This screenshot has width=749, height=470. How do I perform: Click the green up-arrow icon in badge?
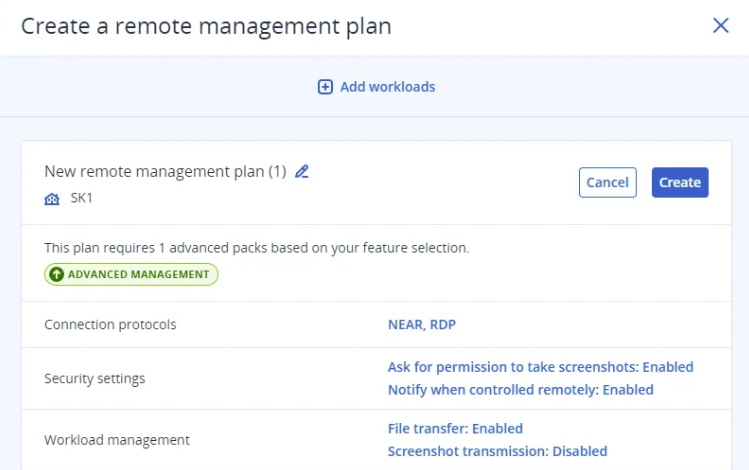pyautogui.click(x=56, y=274)
